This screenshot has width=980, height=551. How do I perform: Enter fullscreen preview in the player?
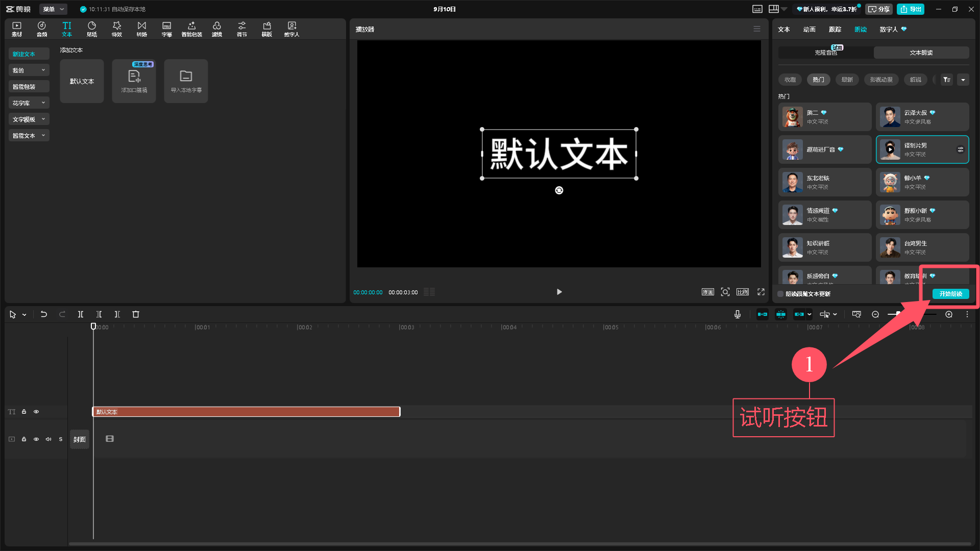[x=761, y=292]
